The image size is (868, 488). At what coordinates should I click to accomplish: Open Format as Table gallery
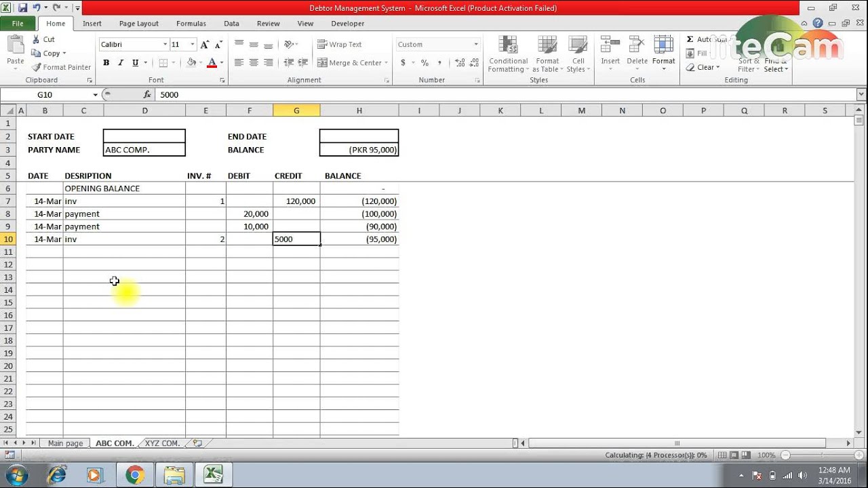coord(547,54)
